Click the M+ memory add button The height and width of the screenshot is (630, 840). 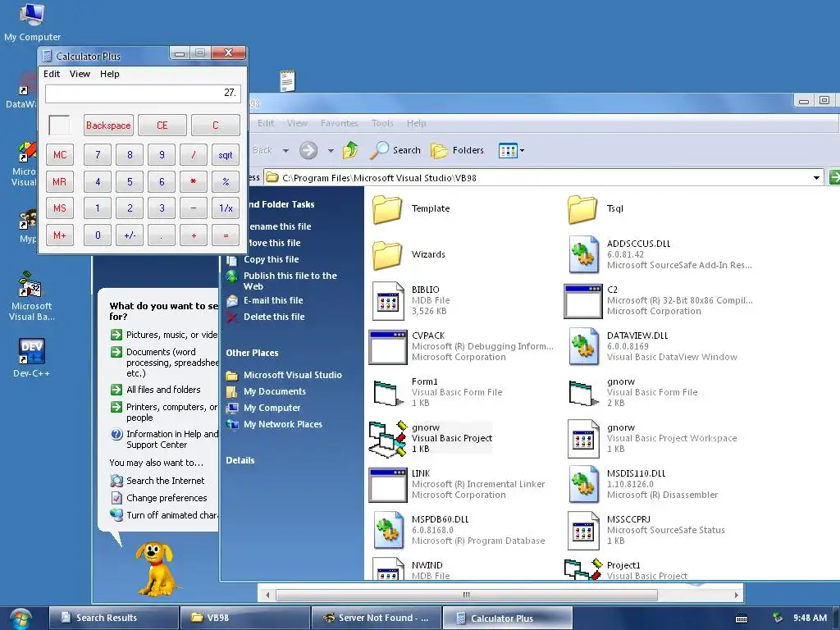click(x=59, y=235)
